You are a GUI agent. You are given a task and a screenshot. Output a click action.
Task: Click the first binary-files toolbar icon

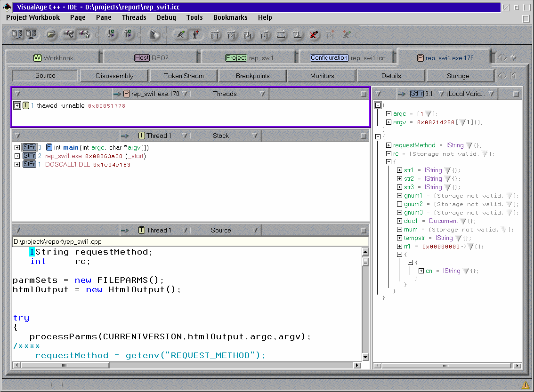[x=16, y=34]
